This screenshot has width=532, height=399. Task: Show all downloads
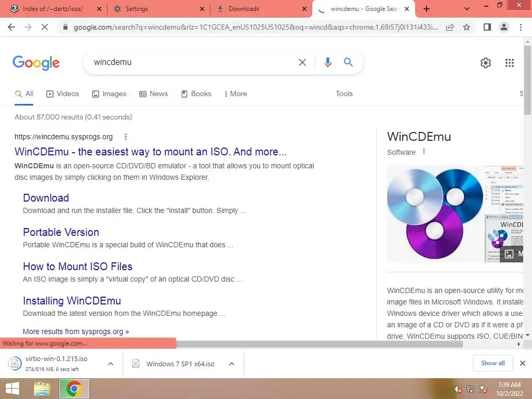click(x=493, y=363)
